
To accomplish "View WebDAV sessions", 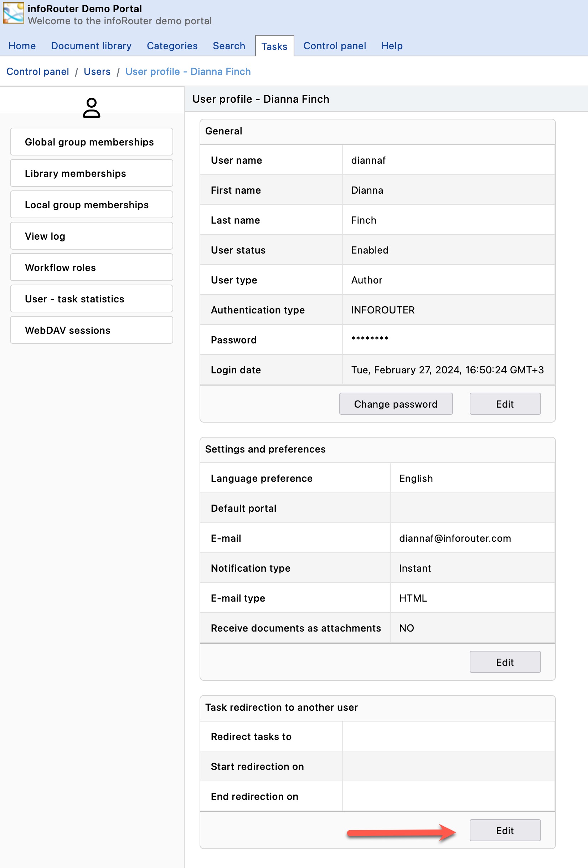I will (92, 330).
